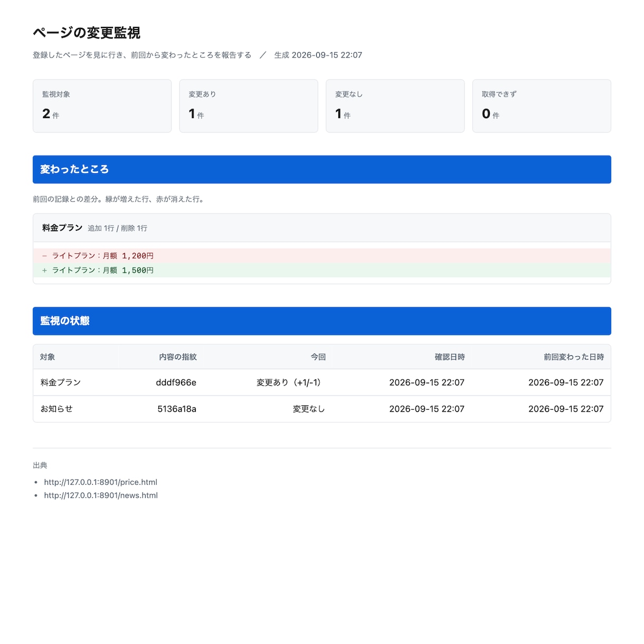
Task: Click 前回変わった日時 value in 料金プラン row
Action: tap(566, 382)
